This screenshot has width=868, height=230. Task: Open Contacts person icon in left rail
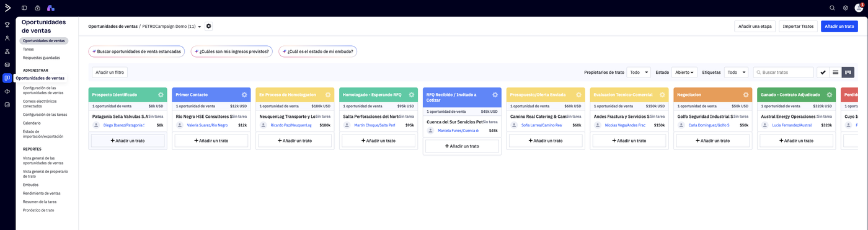click(7, 38)
